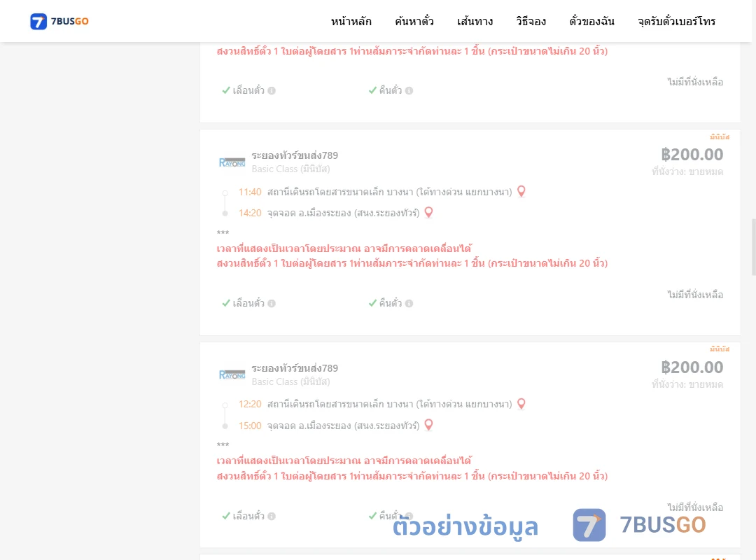The width and height of the screenshot is (756, 560).
Task: Click มินิบัส tag on 11:40 trip card
Action: click(x=720, y=137)
